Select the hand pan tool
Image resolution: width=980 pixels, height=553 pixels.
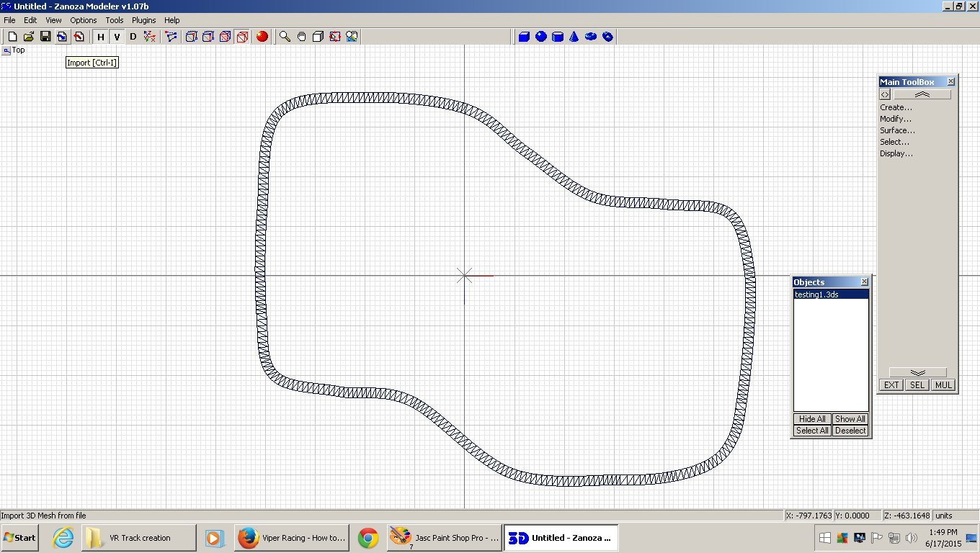coord(301,37)
